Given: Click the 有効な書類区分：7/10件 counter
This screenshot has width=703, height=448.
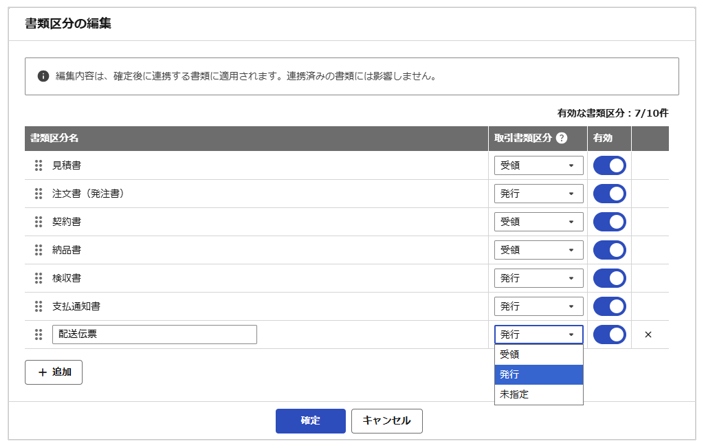Looking at the screenshot, I should 612,113.
